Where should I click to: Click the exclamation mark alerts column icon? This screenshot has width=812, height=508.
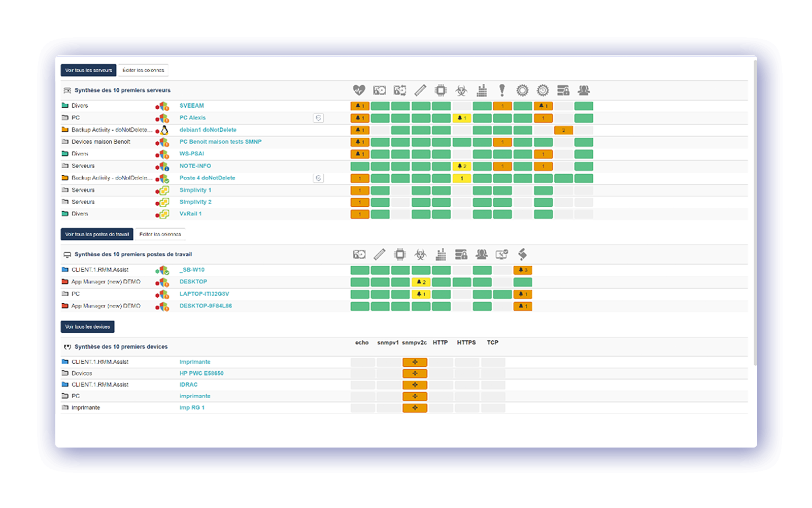click(x=501, y=90)
